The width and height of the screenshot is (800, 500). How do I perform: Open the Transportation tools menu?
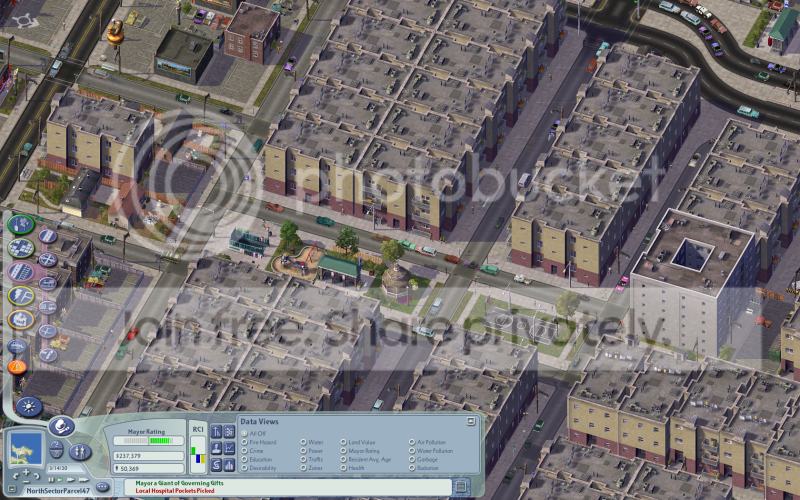tap(20, 271)
